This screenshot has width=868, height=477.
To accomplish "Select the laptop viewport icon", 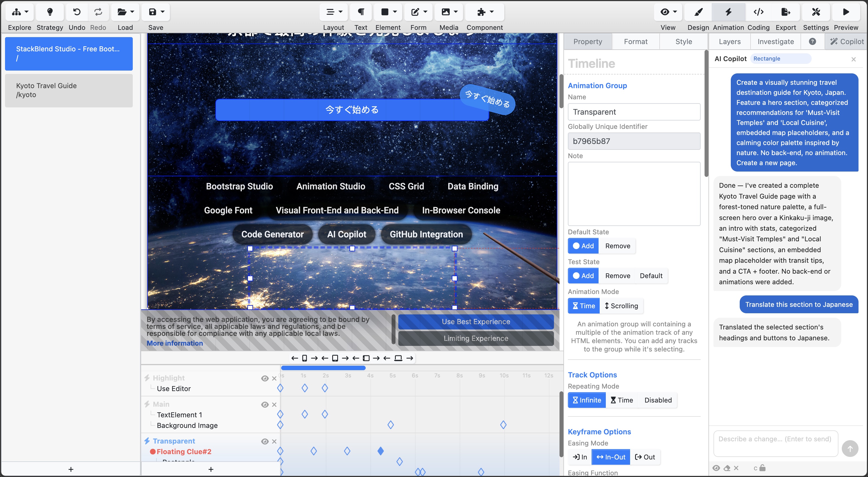I will 398,358.
